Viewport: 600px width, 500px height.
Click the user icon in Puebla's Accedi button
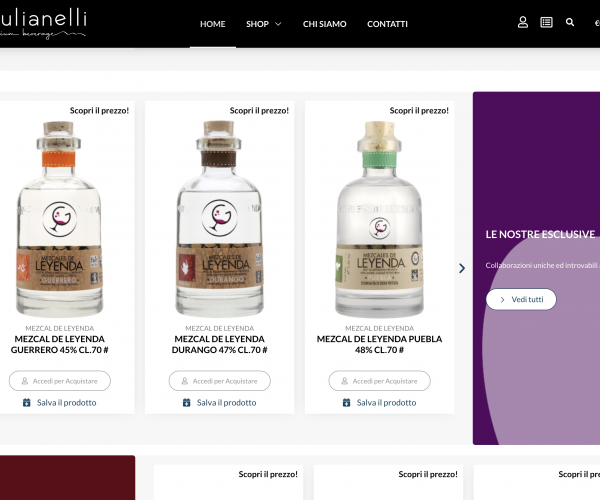pos(344,381)
